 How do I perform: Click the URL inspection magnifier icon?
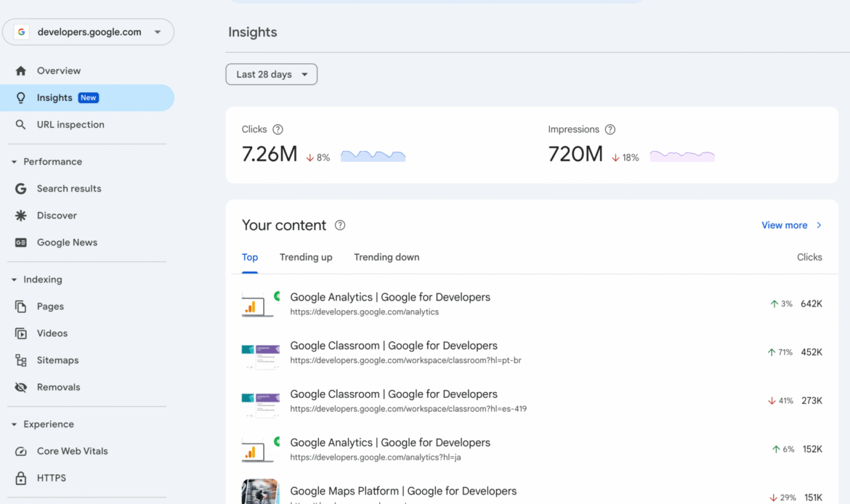[x=20, y=125]
